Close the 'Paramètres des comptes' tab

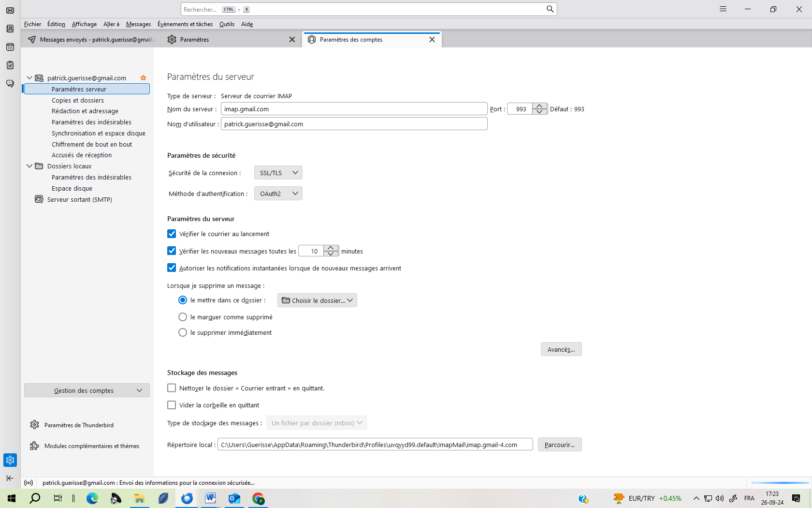pyautogui.click(x=432, y=40)
